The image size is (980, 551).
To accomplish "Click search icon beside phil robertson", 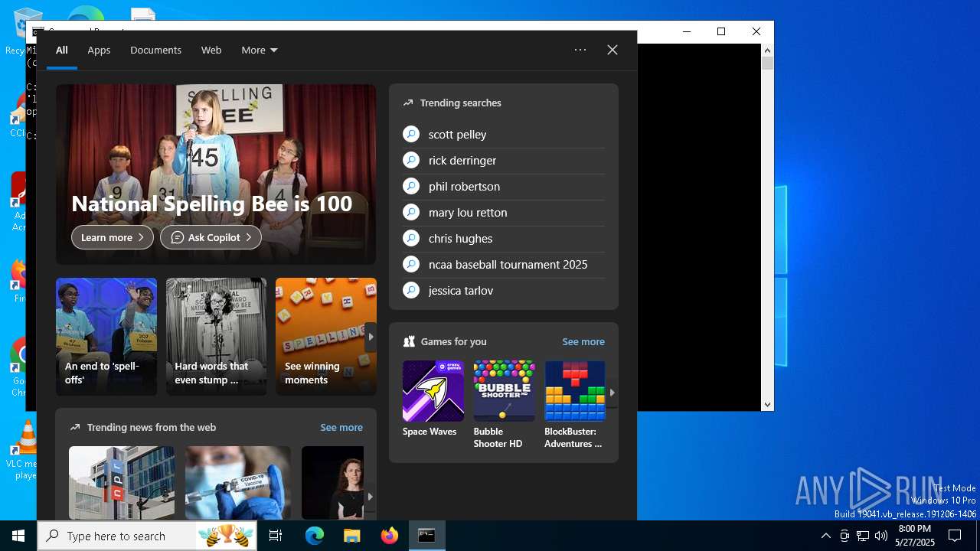I will point(411,186).
